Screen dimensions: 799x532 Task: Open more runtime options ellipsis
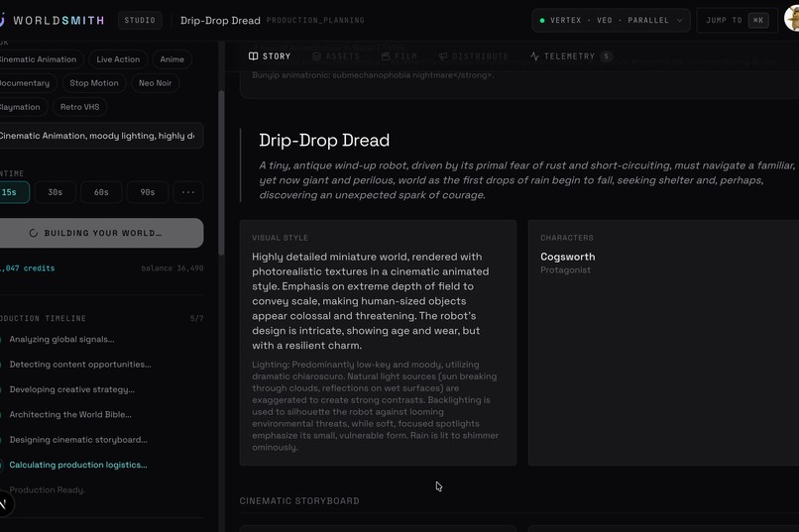pos(188,192)
